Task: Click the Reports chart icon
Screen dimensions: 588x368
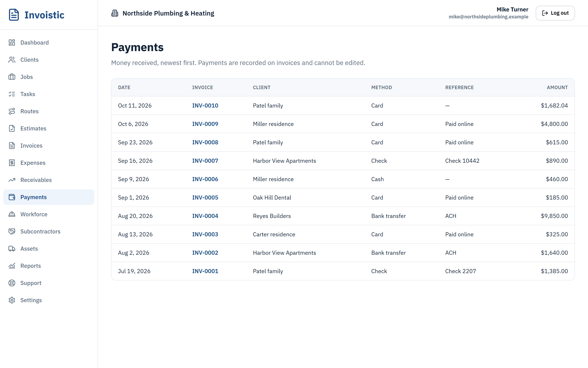Action: 12,266
